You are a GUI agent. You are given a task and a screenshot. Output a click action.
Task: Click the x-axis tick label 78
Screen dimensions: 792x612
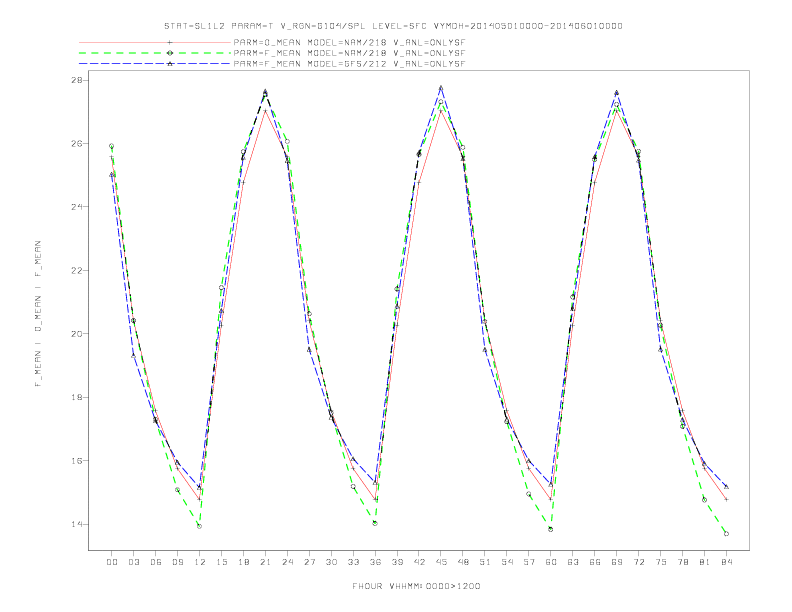tap(682, 562)
